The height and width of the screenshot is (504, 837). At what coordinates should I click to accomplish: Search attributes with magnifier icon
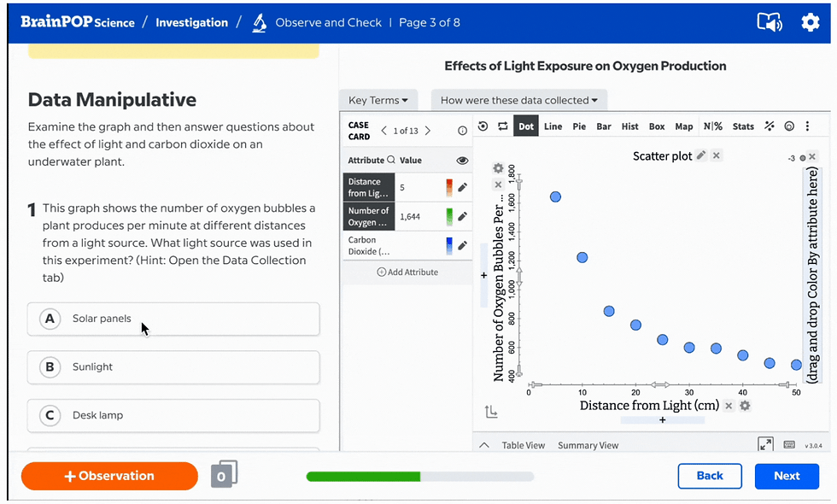[x=391, y=160]
